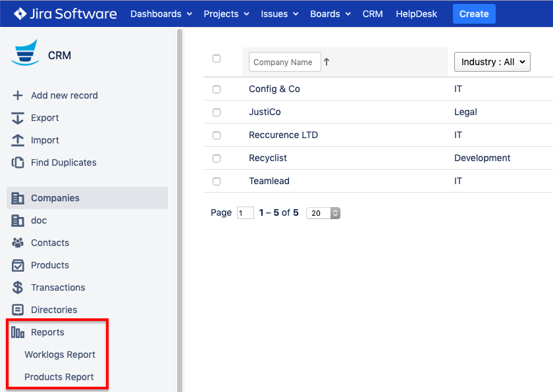Viewport: 553px width, 392px height.
Task: Change the rows-per-page selector showing 20
Action: [x=323, y=213]
